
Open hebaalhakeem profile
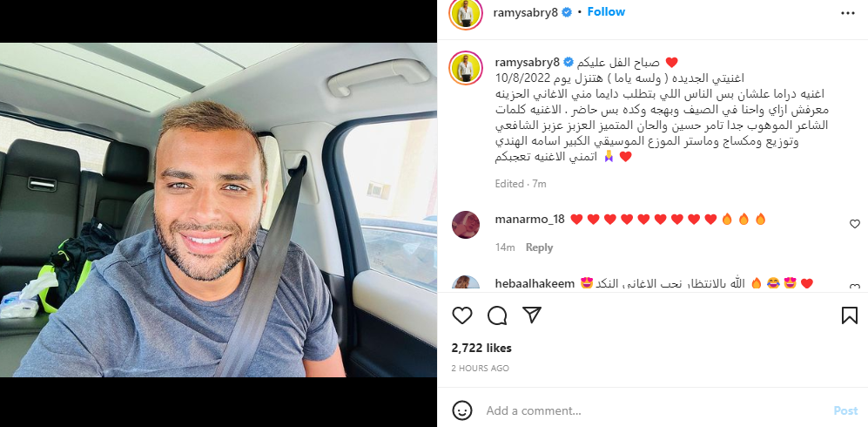535,283
